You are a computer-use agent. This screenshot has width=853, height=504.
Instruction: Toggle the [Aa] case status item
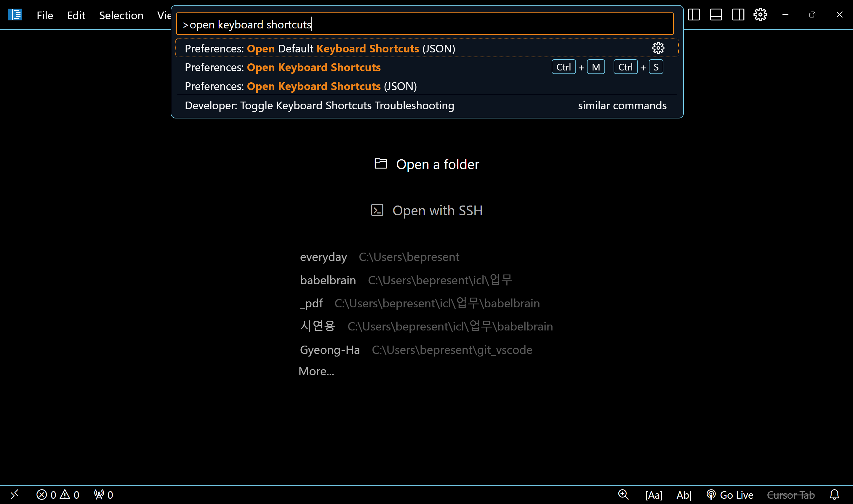coord(654,495)
